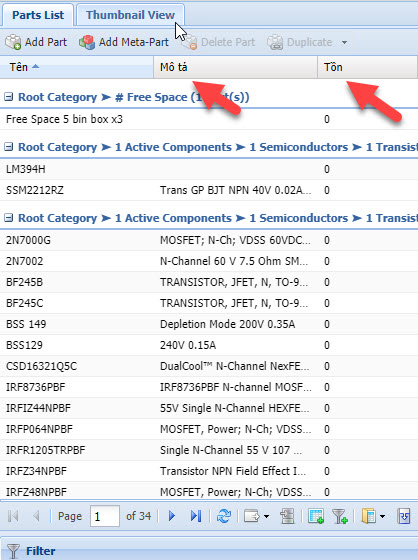418x560 pixels.
Task: Collapse the group containing LM394H
Action: [9, 147]
